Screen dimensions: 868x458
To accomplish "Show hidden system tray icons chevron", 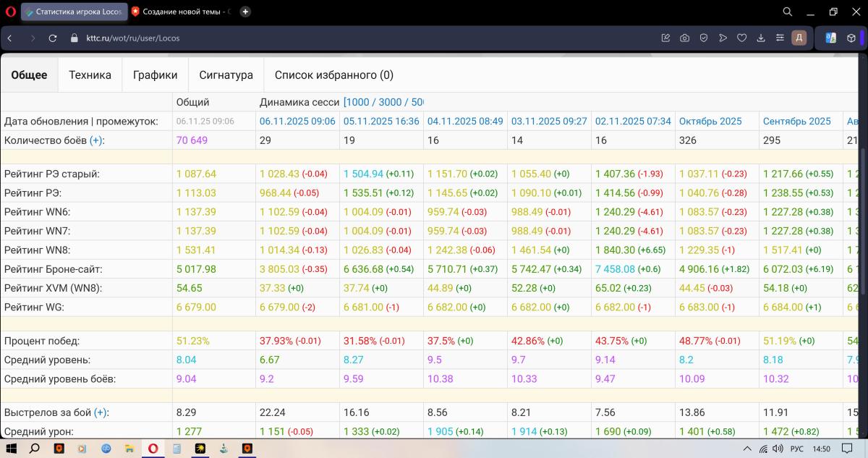I will tap(747, 449).
